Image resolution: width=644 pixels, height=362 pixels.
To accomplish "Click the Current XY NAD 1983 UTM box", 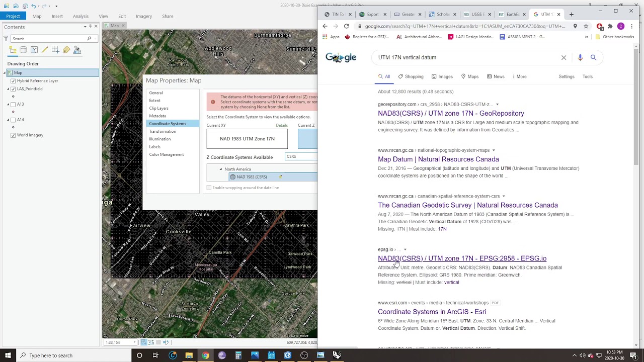I will point(247,139).
